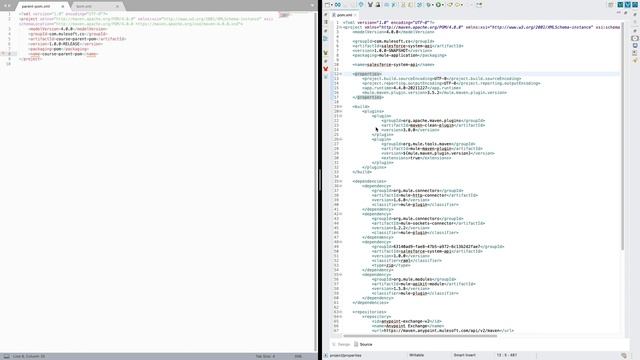Minimize the Studio editor area
640x360 pixels.
618,13
